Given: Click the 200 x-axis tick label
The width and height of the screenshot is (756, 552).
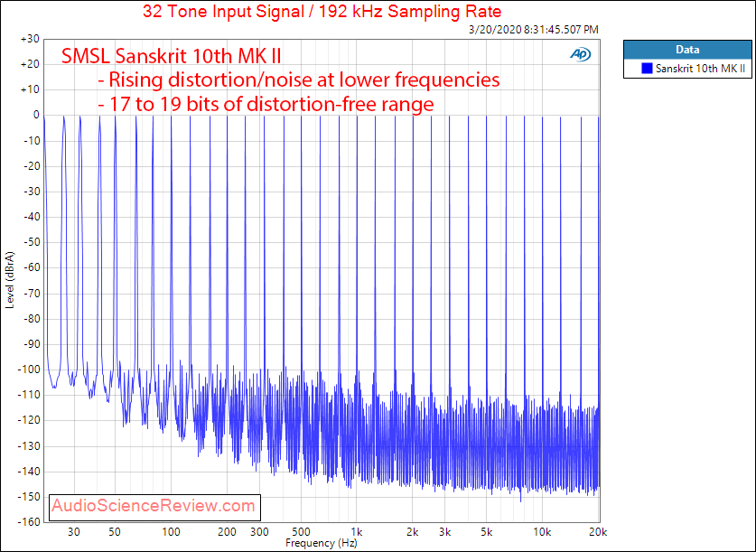Looking at the screenshot, I should (227, 532).
